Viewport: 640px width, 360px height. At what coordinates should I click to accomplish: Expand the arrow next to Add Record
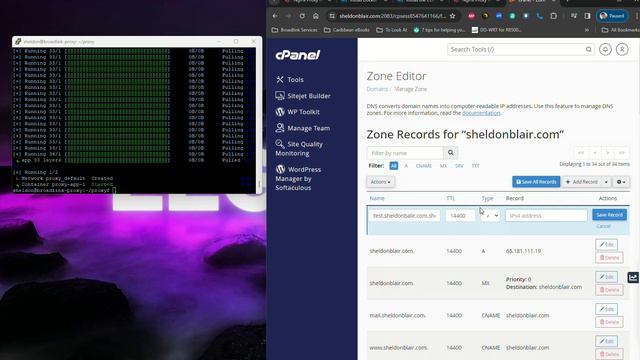tap(606, 182)
